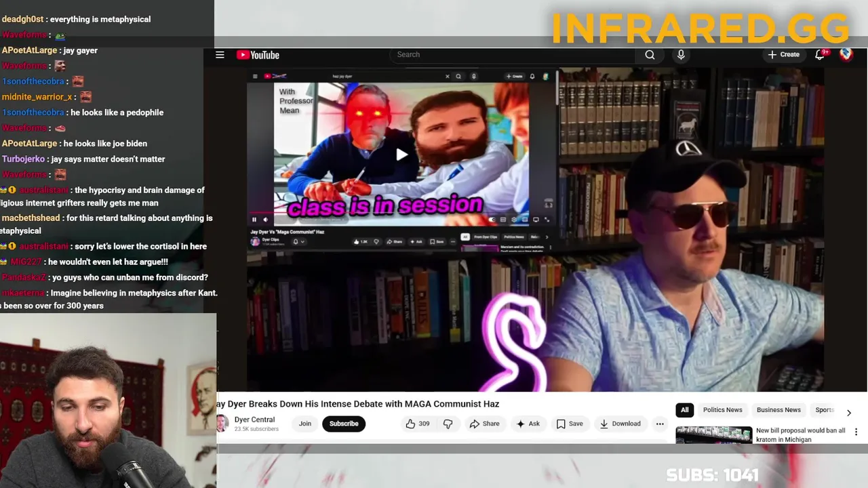Open Dyer Central channel avatar

click(x=222, y=424)
